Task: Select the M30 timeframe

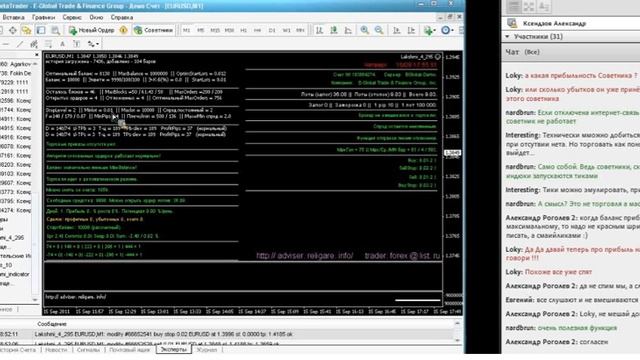Action: coord(229,31)
